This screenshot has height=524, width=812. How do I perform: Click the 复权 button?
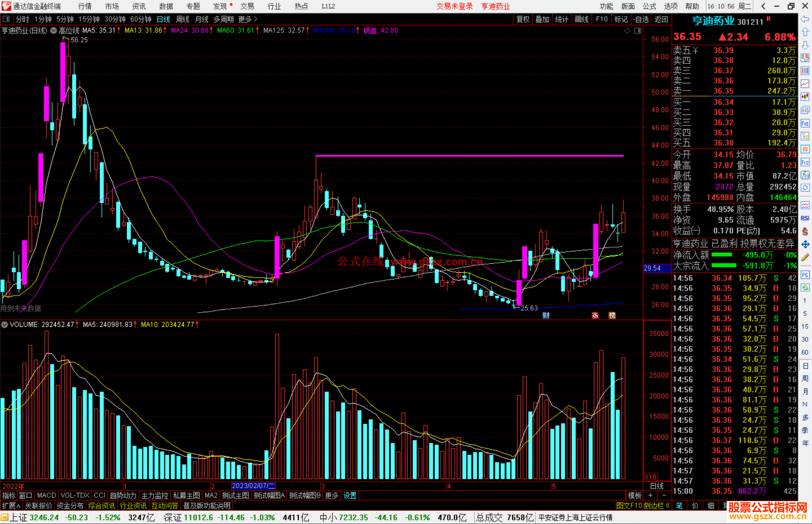[523, 19]
